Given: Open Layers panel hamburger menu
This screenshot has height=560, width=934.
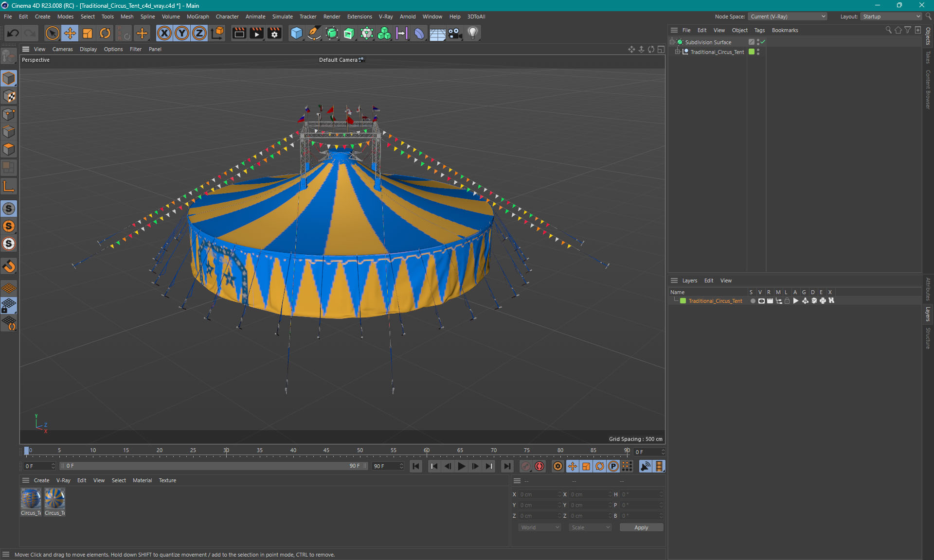Looking at the screenshot, I should (674, 280).
